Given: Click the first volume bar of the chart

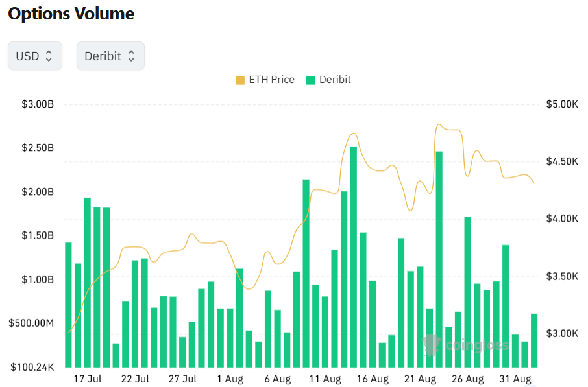Looking at the screenshot, I should pos(68,305).
